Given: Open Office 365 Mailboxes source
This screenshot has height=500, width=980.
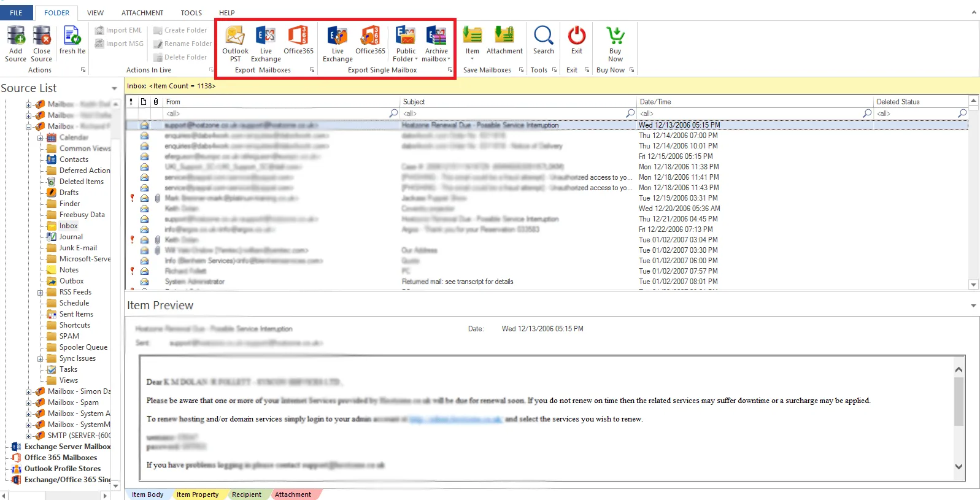Looking at the screenshot, I should tap(61, 458).
